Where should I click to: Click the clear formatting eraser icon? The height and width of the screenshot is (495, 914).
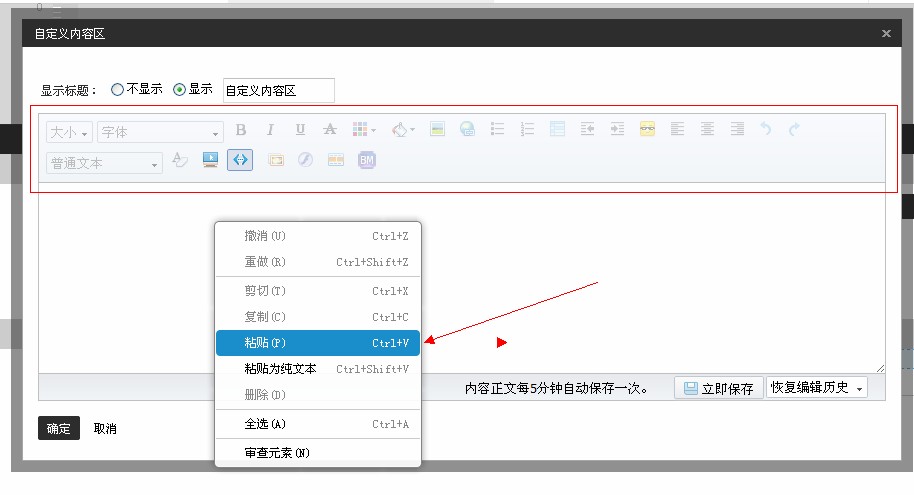pos(180,160)
